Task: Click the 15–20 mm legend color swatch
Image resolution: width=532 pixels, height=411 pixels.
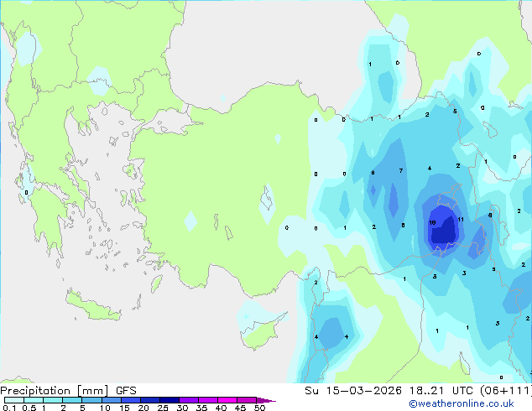Action: tap(130, 400)
